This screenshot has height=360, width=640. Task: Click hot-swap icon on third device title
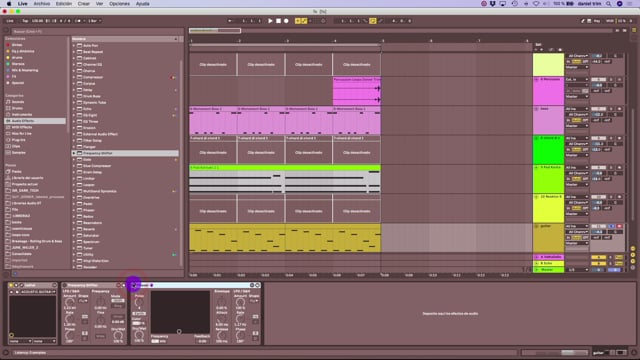pyautogui.click(x=252, y=285)
